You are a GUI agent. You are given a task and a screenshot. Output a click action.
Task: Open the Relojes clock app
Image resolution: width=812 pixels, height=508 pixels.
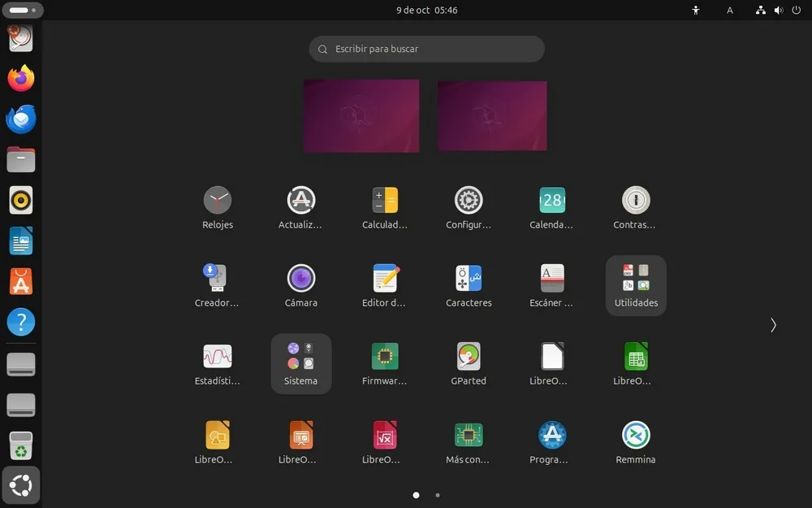[x=217, y=199]
